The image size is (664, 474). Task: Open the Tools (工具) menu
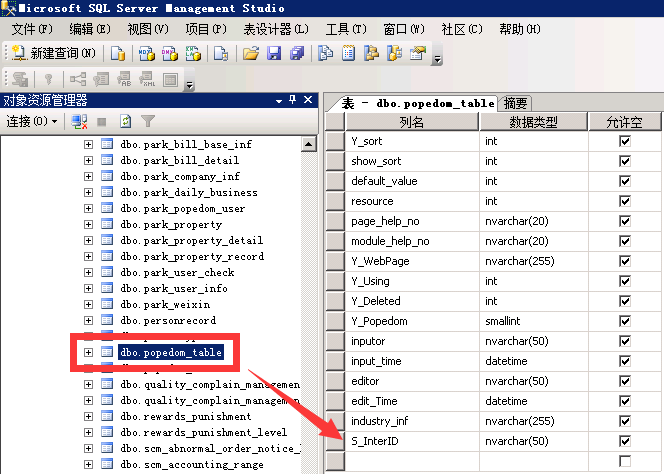pos(345,29)
